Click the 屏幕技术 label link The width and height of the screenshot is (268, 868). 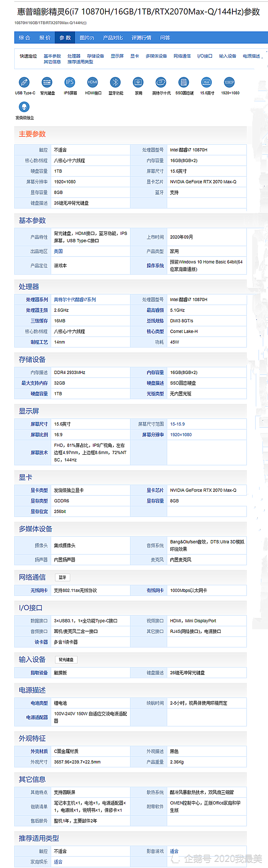[39, 453]
